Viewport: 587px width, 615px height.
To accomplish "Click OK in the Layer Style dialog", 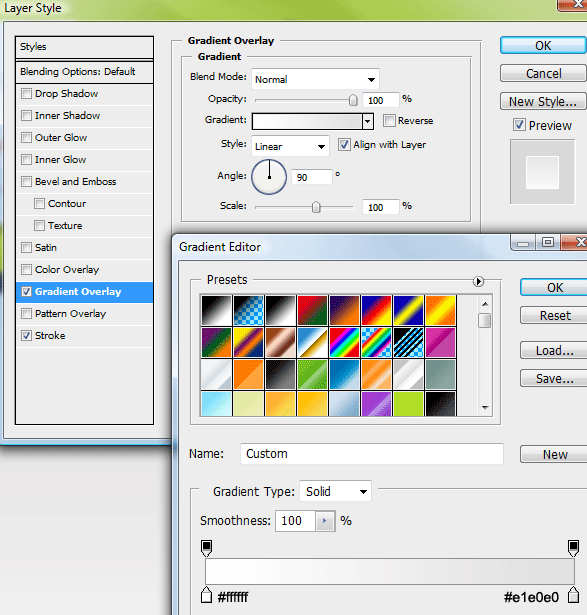I will [x=543, y=45].
